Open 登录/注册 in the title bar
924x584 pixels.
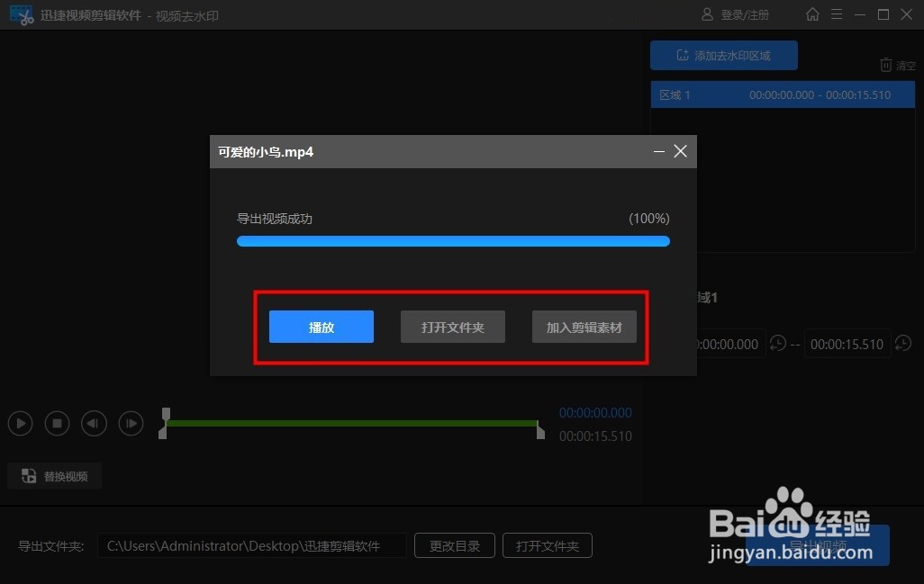(735, 14)
